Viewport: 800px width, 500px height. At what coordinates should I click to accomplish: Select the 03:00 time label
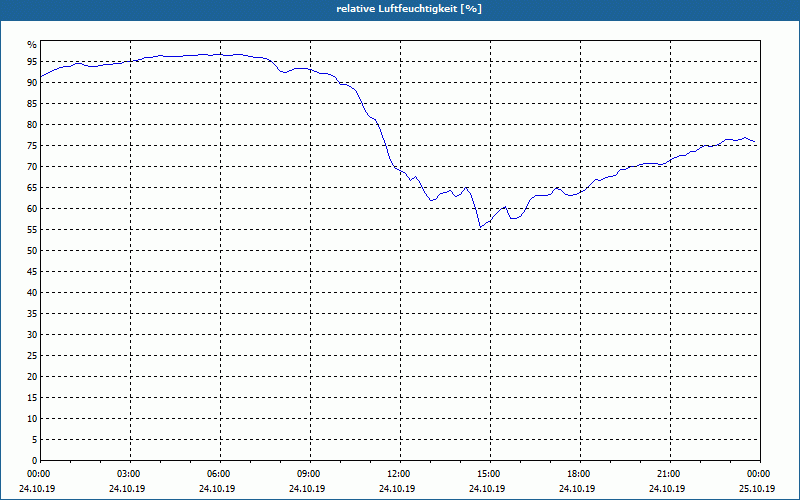pos(130,474)
